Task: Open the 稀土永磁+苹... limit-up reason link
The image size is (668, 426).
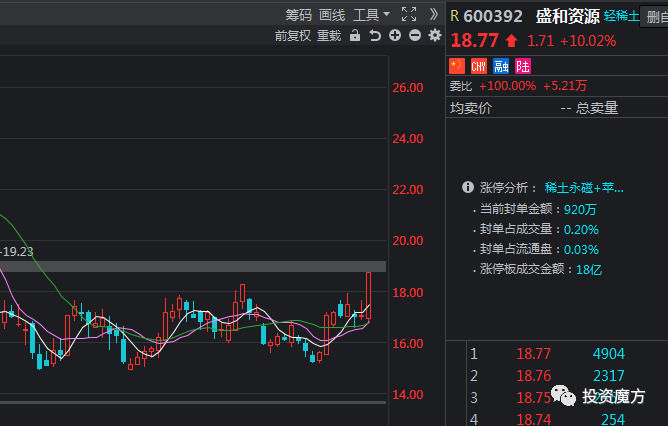Action: 584,187
